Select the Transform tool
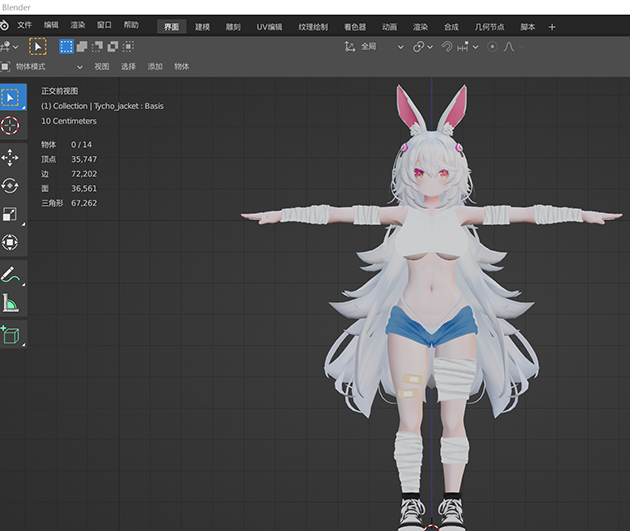 tap(10, 242)
